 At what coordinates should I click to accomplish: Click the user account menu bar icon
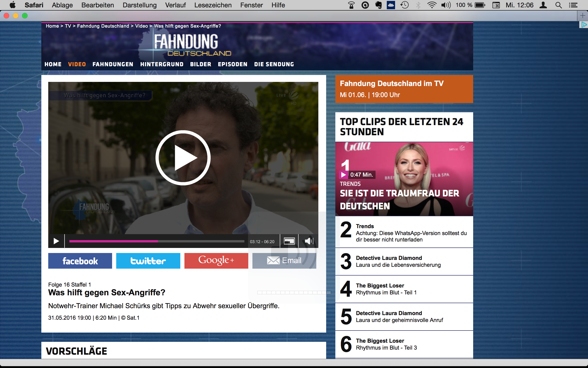[x=543, y=5]
